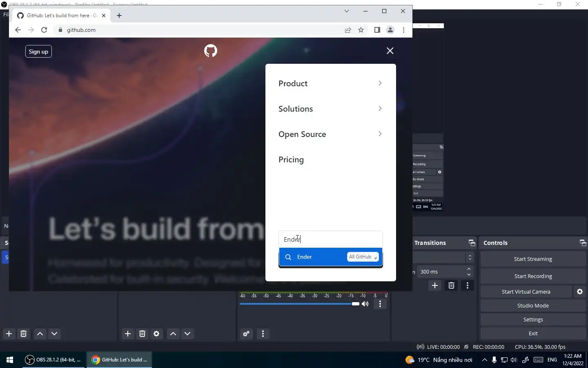Open taskbar clock and date
The image size is (588, 368).
coord(573,360)
